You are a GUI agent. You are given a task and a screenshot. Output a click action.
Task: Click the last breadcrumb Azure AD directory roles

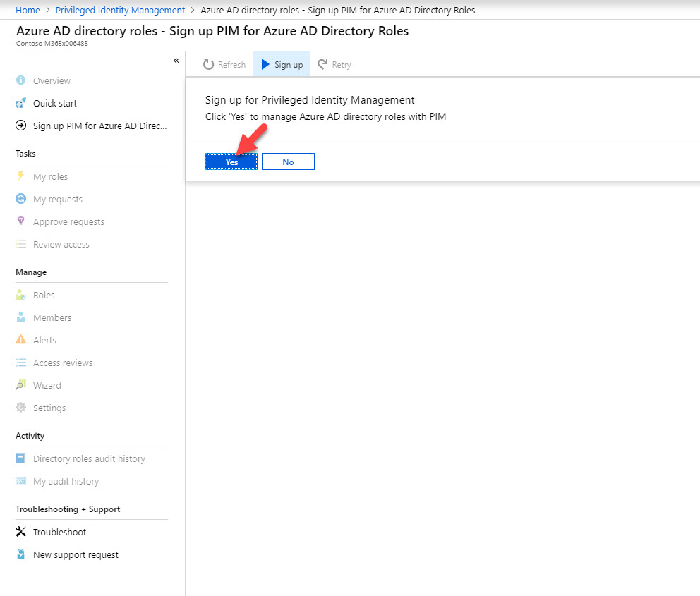coord(337,11)
